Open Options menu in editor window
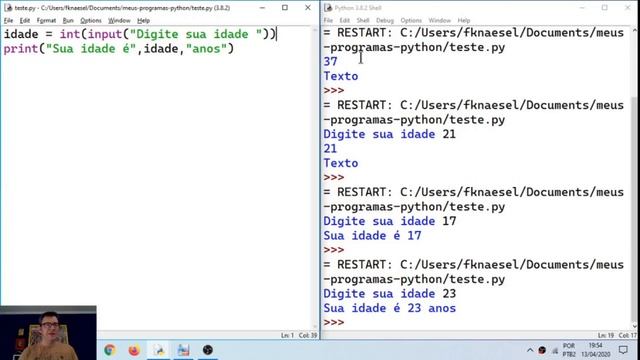640x360 pixels. coord(91,20)
